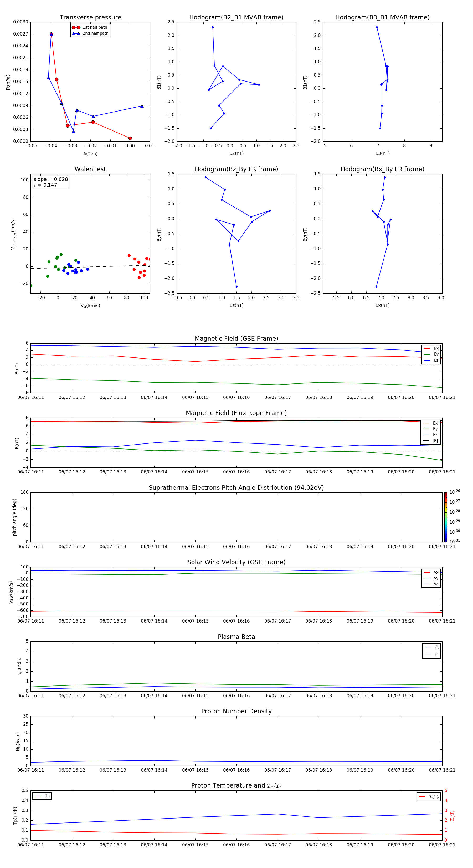
Task: Select the "Bz'" entry in Flux Rope legend
Action: tap(431, 435)
